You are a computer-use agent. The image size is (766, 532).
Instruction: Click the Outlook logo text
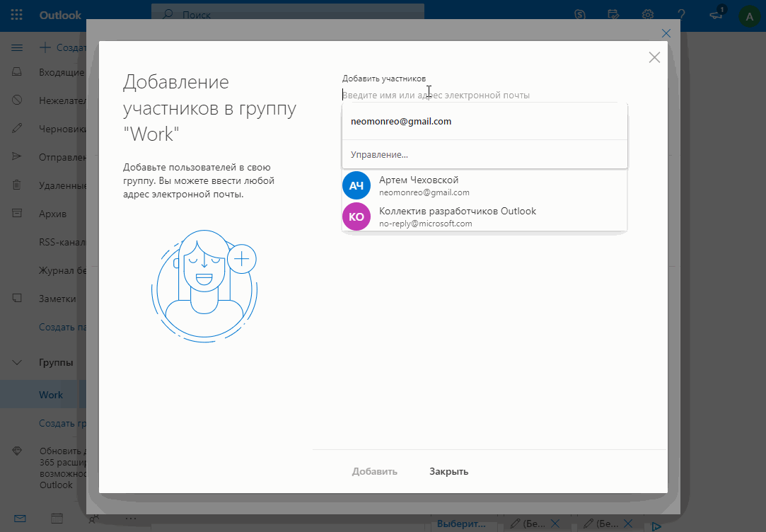60,15
